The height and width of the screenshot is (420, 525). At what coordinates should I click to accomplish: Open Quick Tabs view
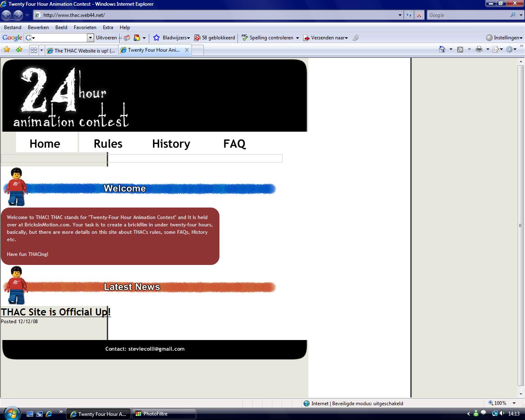pyautogui.click(x=34, y=50)
